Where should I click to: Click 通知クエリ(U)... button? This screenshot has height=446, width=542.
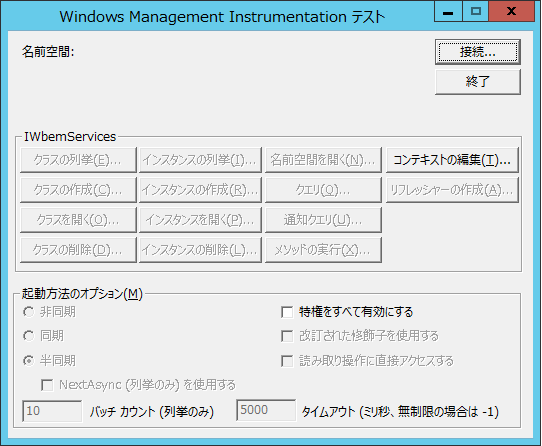(323, 220)
